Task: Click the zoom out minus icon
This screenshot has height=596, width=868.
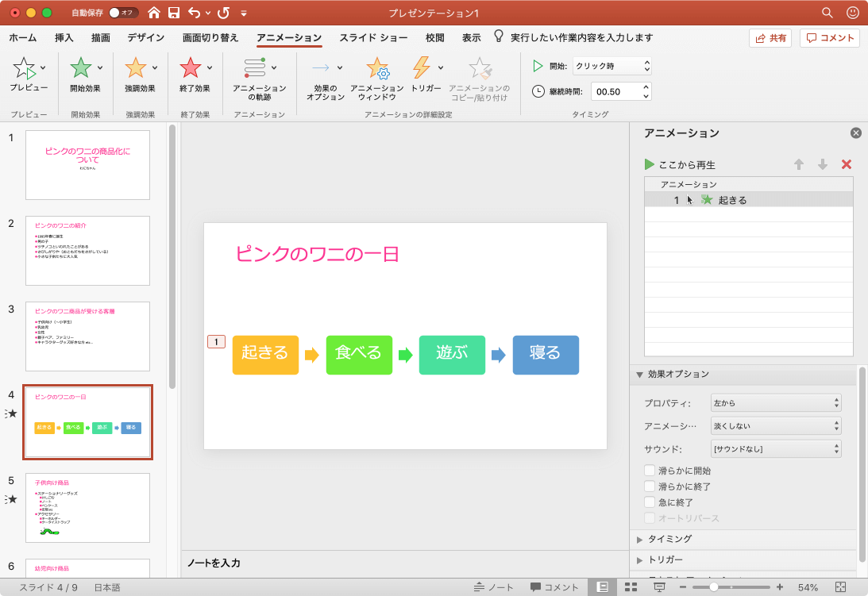Action: pyautogui.click(x=682, y=587)
